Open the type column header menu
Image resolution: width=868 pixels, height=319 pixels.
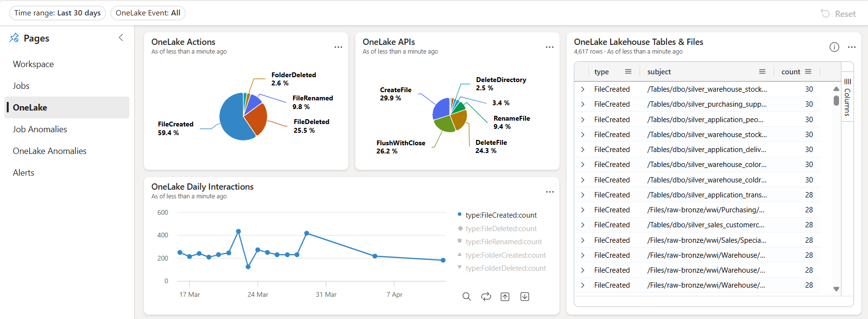pos(628,71)
